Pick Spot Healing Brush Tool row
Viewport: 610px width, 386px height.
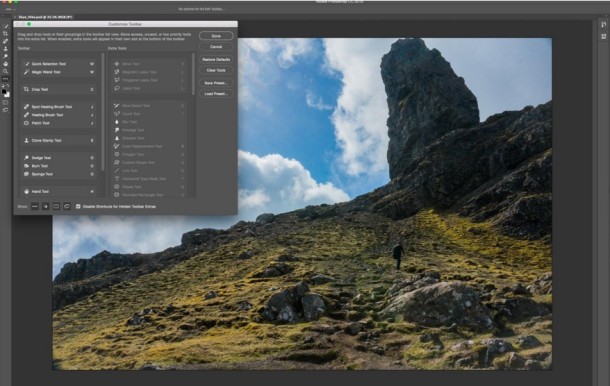coord(59,107)
